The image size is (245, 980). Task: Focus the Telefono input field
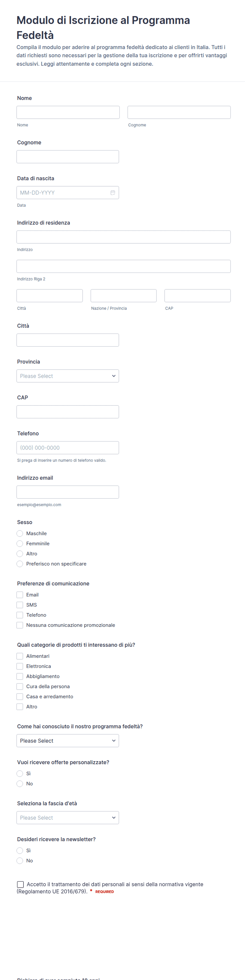tap(68, 448)
